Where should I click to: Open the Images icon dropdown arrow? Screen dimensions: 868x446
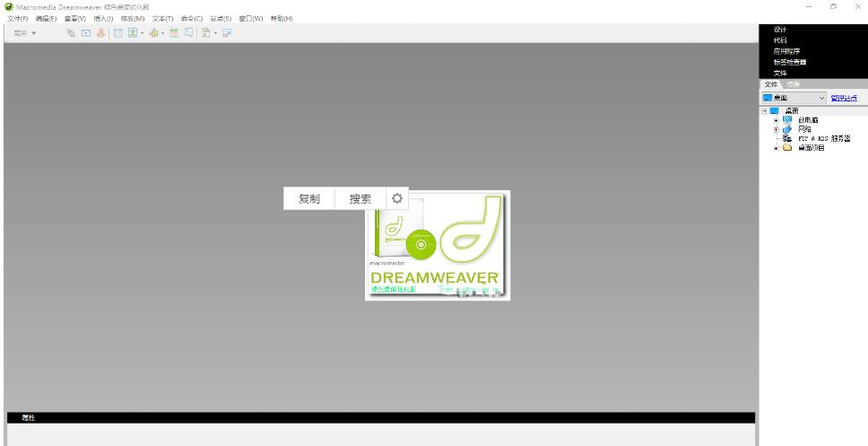coord(143,33)
